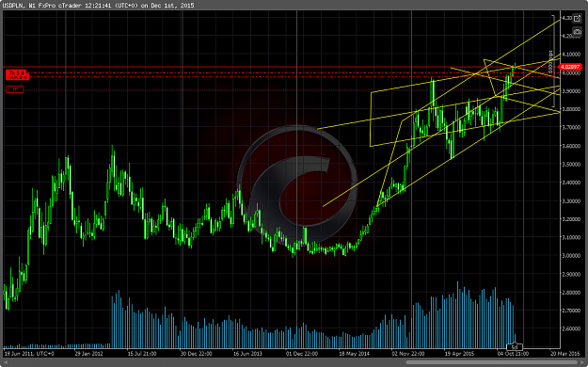The width and height of the screenshot is (588, 367).
Task: Click the 29 Jan 2012 time axis label
Action: [88, 354]
